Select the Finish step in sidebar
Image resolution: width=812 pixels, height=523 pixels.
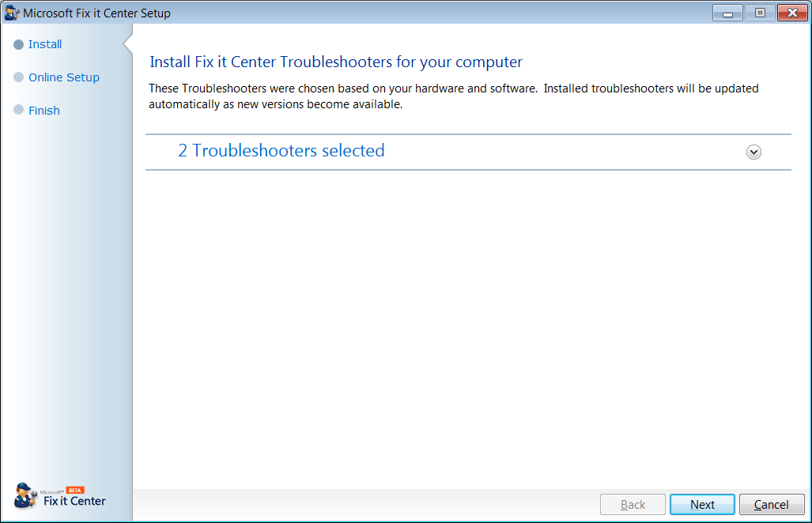tap(44, 111)
